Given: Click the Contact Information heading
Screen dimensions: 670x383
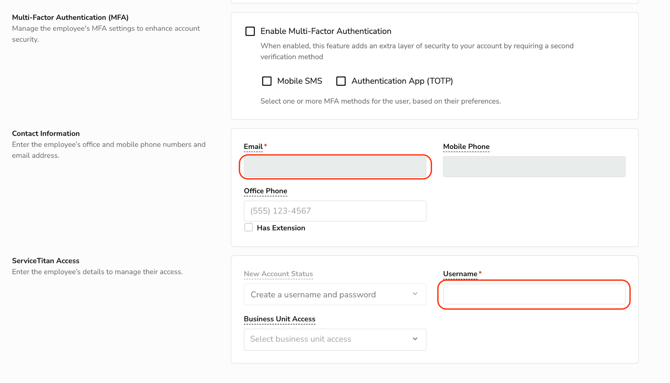Looking at the screenshot, I should coord(46,133).
